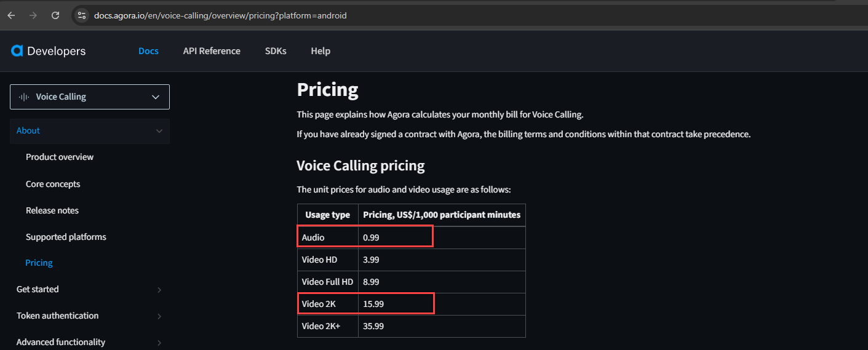Open the Docs navigation tab
868x350 pixels.
[148, 51]
